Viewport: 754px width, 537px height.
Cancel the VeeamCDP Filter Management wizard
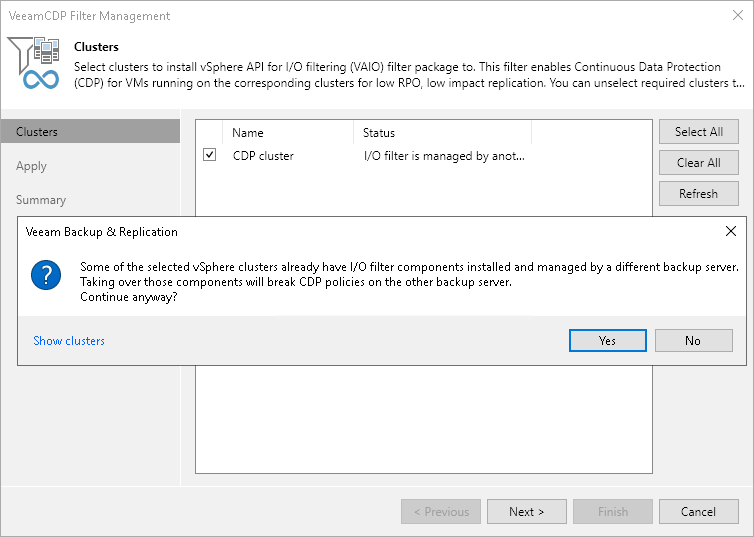[x=699, y=512]
